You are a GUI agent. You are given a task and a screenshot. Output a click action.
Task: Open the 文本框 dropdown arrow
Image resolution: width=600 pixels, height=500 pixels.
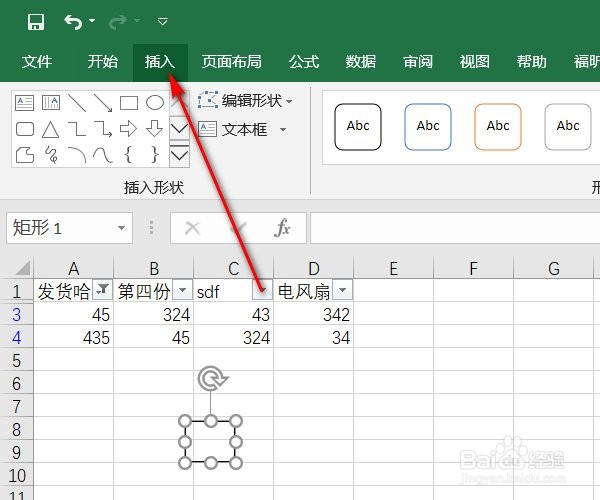pos(283,130)
